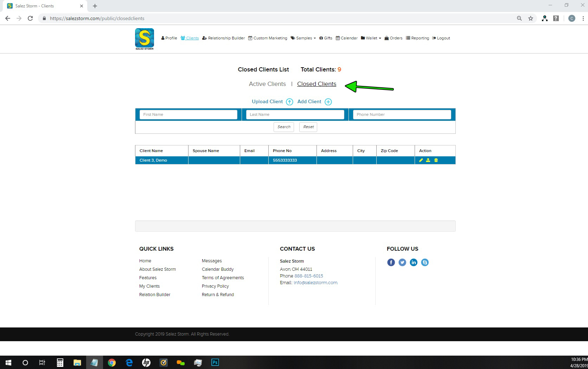The image size is (588, 369).
Task: Switch to Active Clients tab
Action: [x=267, y=84]
